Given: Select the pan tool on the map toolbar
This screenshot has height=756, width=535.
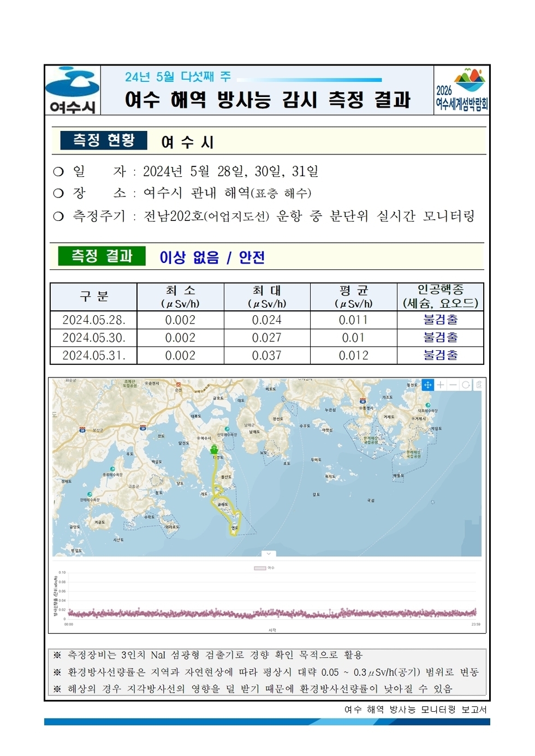Looking at the screenshot, I should 429,385.
